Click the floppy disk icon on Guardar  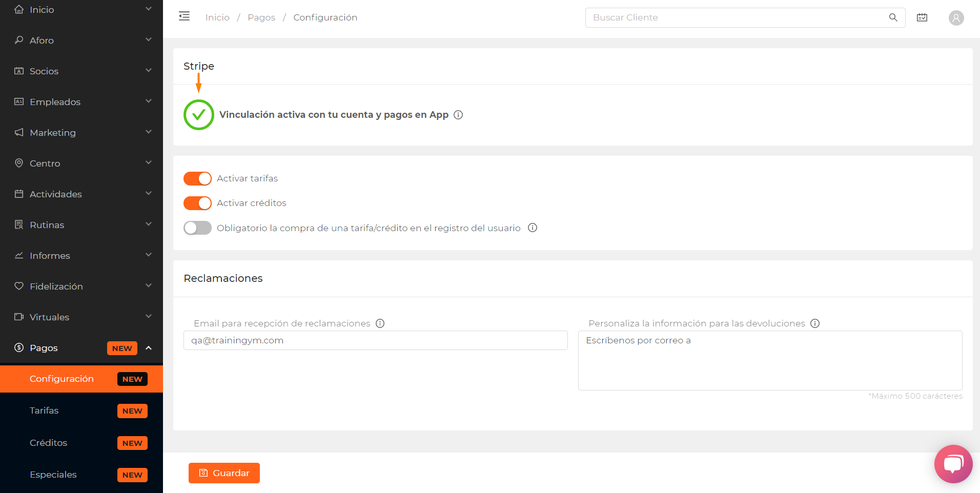click(x=203, y=473)
